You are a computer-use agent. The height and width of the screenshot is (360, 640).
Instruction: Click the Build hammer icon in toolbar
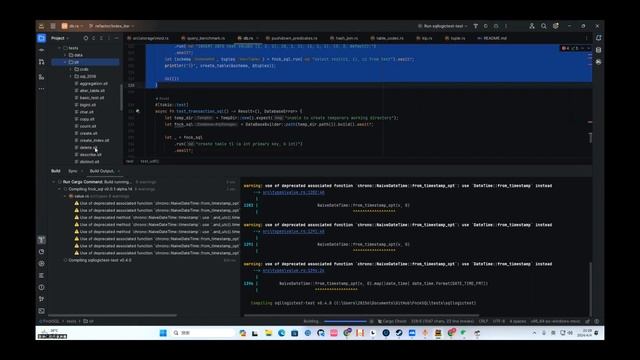pos(476,26)
